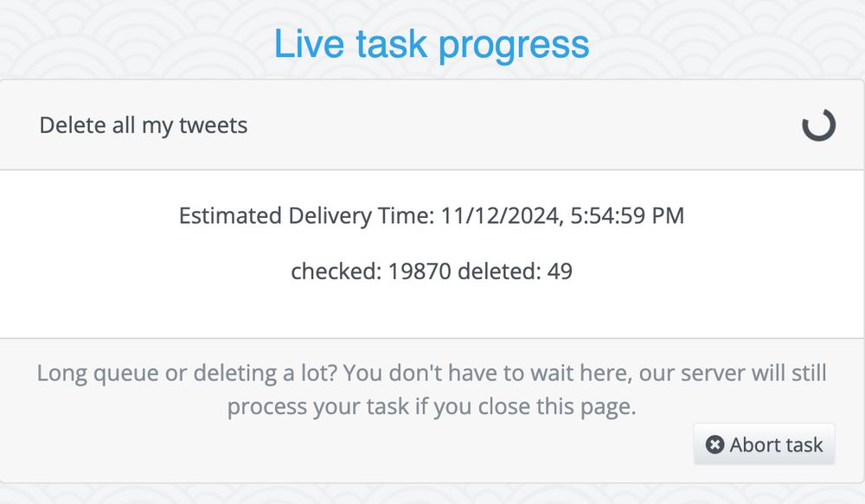Select the Delete all my tweets label
Viewport: 865px width, 504px height.
pyautogui.click(x=143, y=124)
